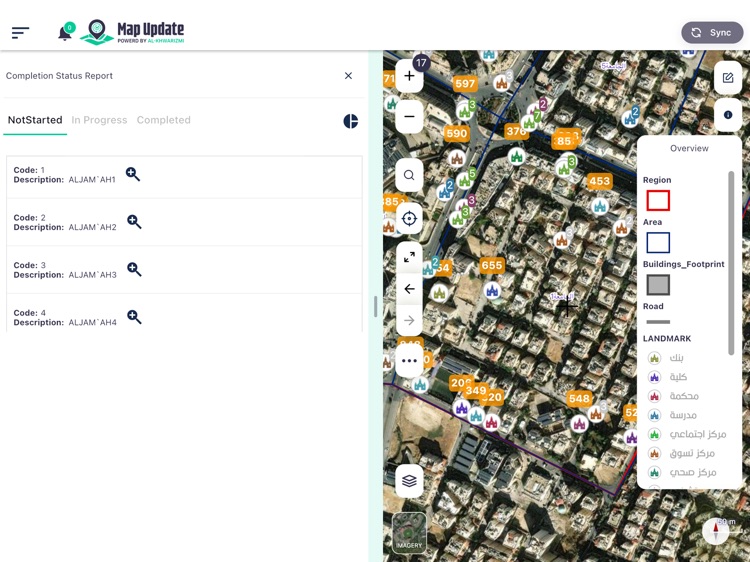Close the Completion Status Report panel
Screen dimensions: 750x562
(x=348, y=76)
